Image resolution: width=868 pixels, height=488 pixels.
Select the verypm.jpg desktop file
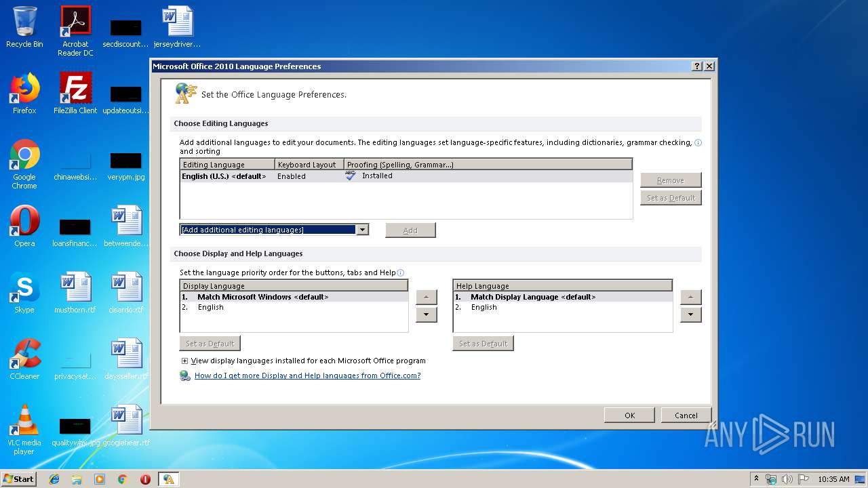[x=126, y=165]
